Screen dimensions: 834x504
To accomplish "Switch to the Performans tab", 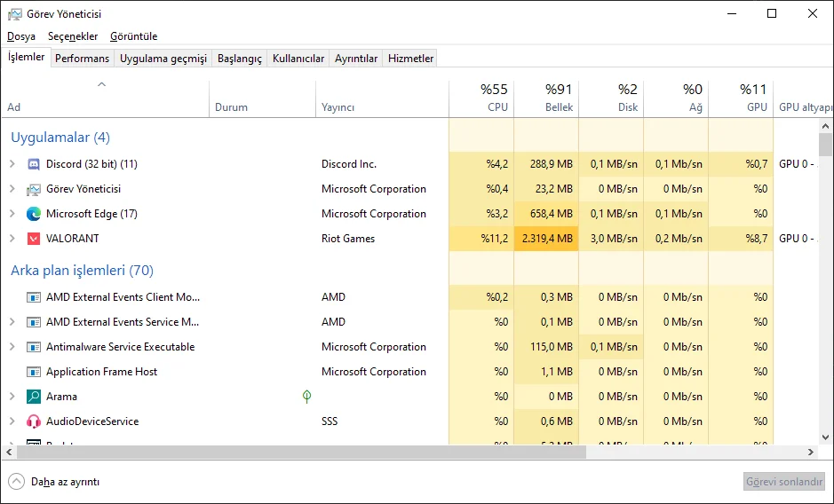I will click(x=82, y=59).
